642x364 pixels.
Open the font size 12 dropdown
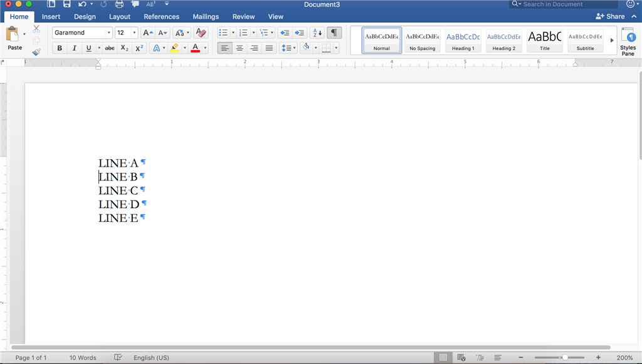click(134, 33)
